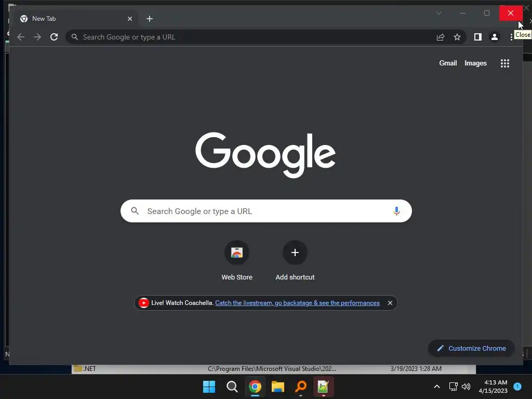Open Google Images link
The width and height of the screenshot is (532, 399).
coord(475,63)
